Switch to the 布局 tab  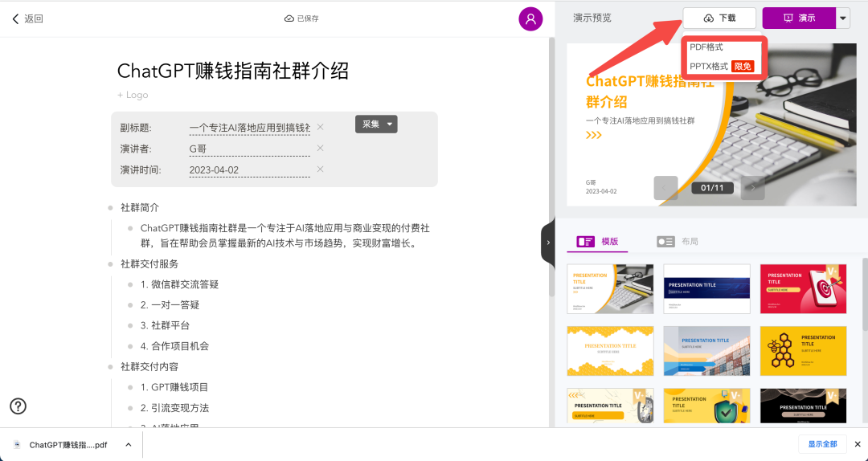coord(678,241)
